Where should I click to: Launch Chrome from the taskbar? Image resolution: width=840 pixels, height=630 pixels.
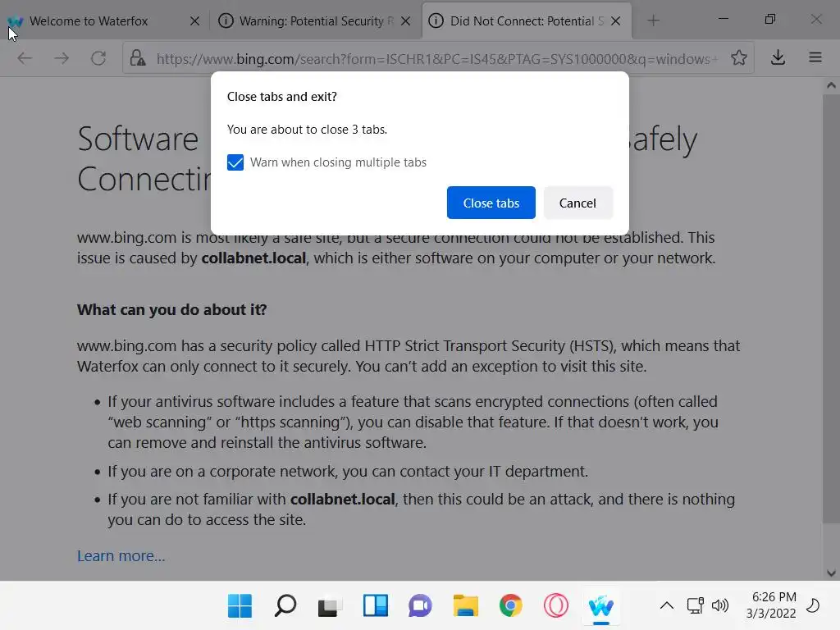pyautogui.click(x=510, y=606)
